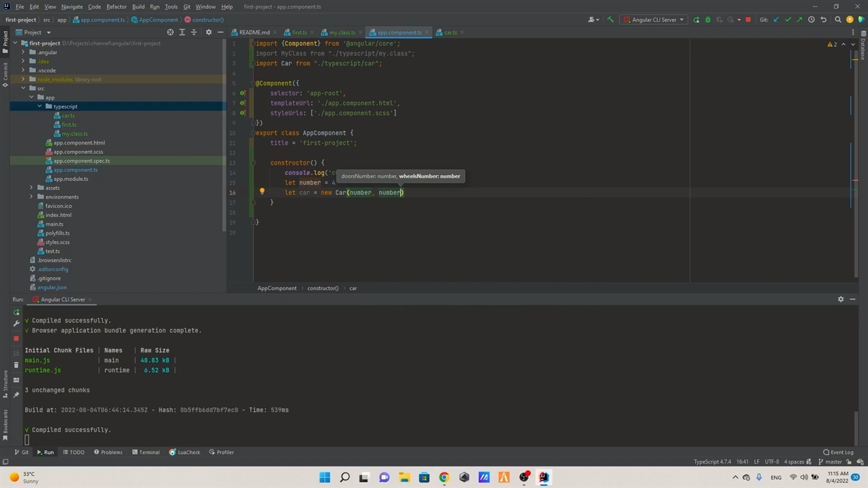Toggle the Problems tool window
The width and height of the screenshot is (868, 488).
point(108,452)
